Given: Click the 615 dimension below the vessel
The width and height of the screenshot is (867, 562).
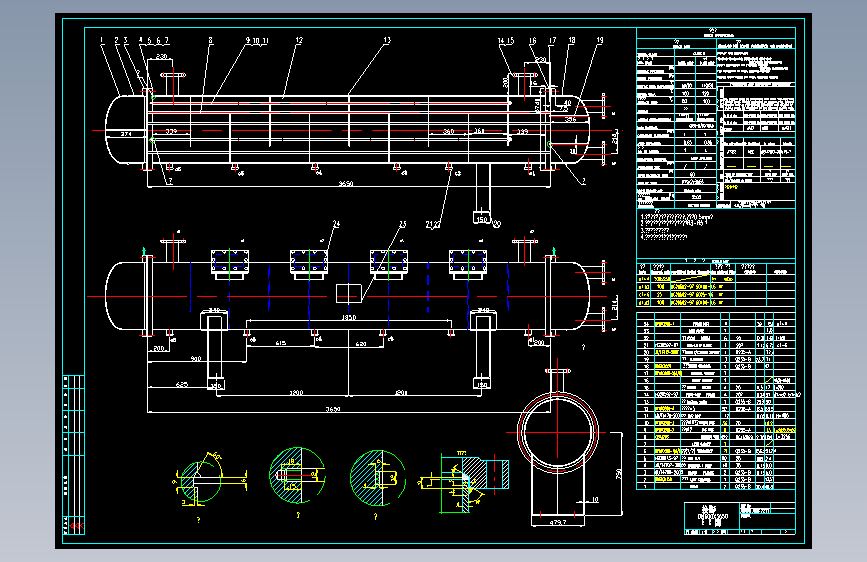Looking at the screenshot, I should (281, 344).
